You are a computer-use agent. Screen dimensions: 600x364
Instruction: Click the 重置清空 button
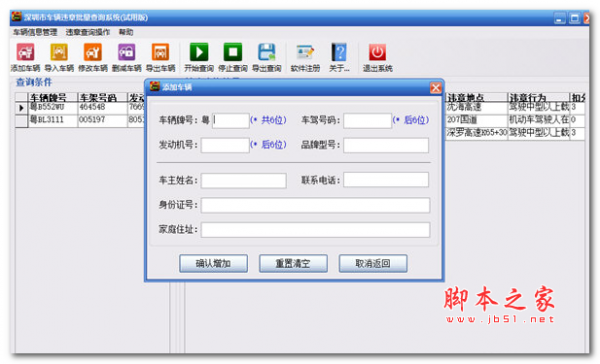pyautogui.click(x=293, y=263)
